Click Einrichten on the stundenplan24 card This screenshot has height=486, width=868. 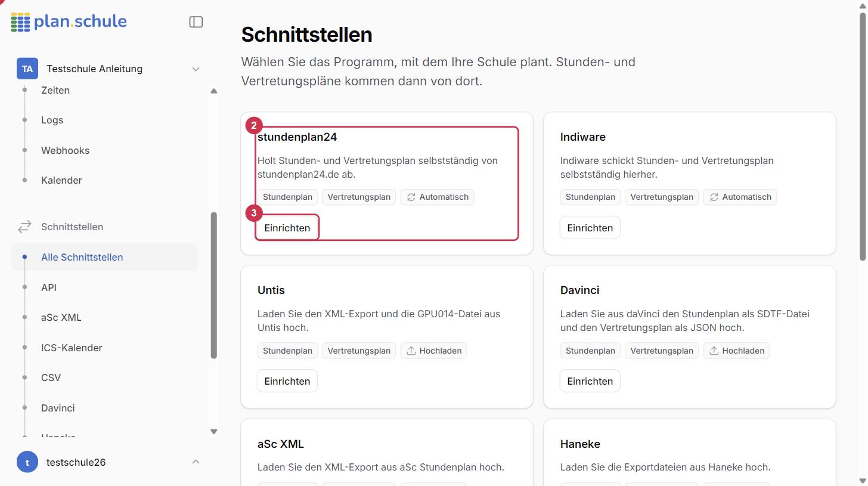point(287,228)
